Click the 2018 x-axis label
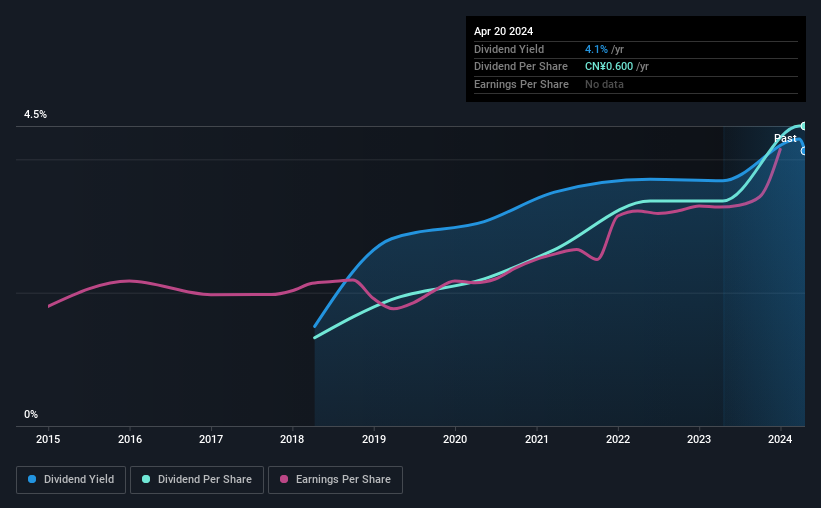This screenshot has height=508, width=821. pyautogui.click(x=292, y=439)
